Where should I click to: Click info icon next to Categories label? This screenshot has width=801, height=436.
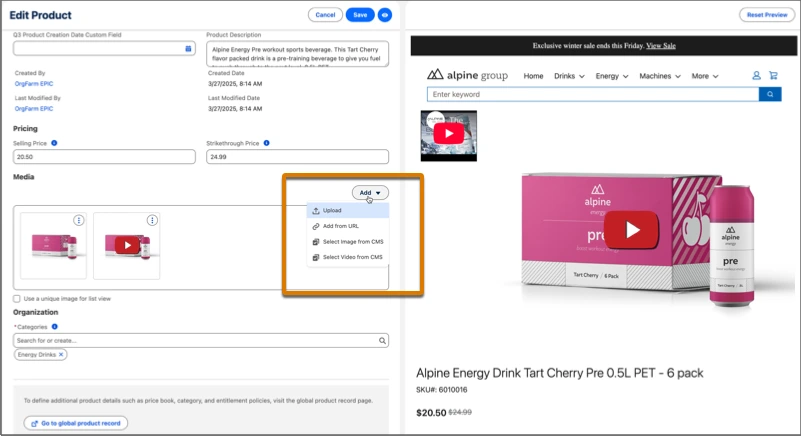click(55, 327)
